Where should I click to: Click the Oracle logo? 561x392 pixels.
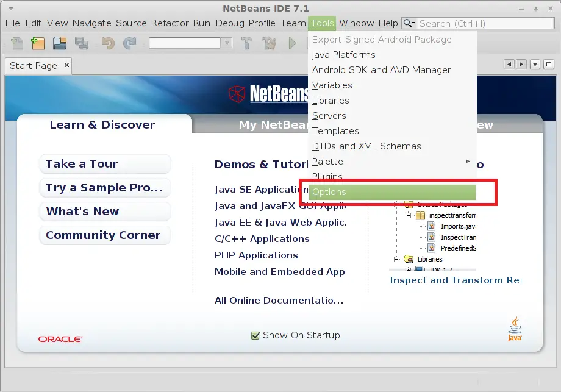coord(60,339)
